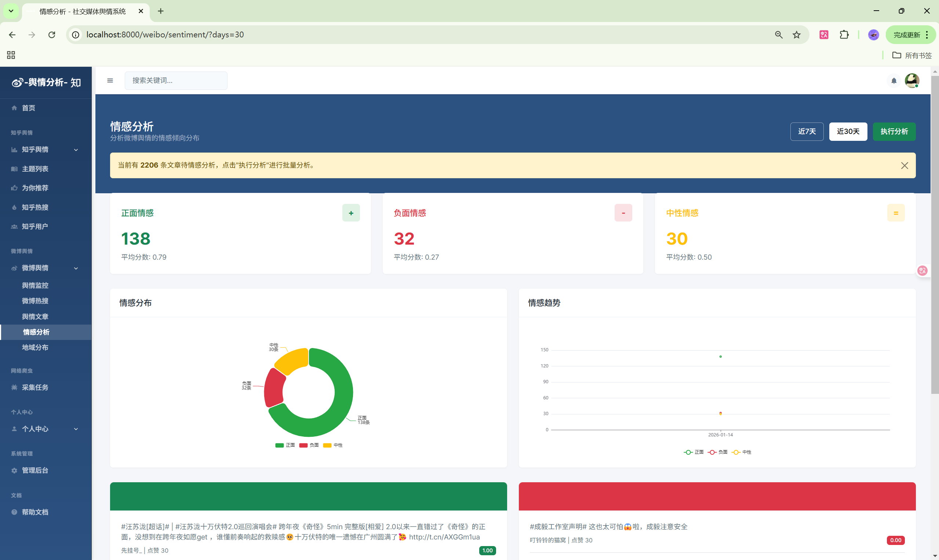Click the hamburger menu toggle icon
The image size is (939, 560).
pos(110,80)
